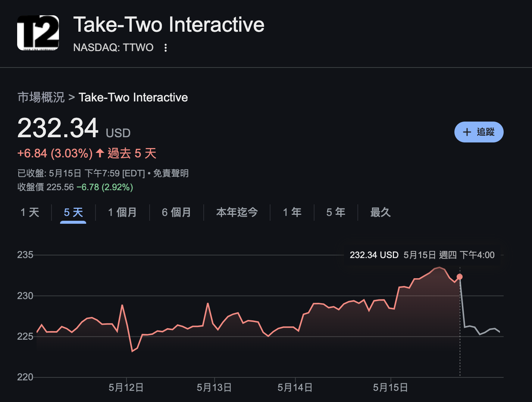
Task: Open the 免責聲明 disclaimer link
Action: point(171,173)
